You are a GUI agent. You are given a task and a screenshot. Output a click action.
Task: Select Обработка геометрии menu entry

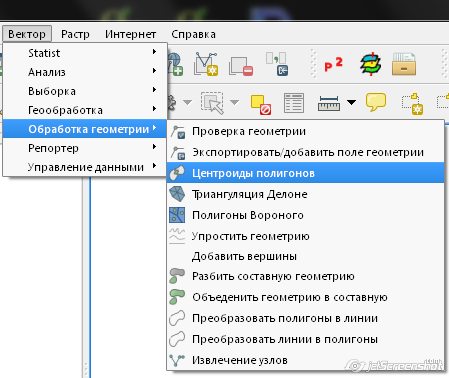[85, 129]
